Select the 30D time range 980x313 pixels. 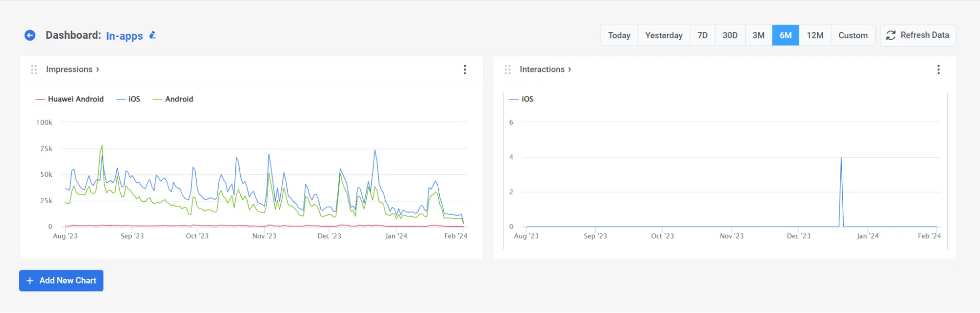click(x=729, y=35)
